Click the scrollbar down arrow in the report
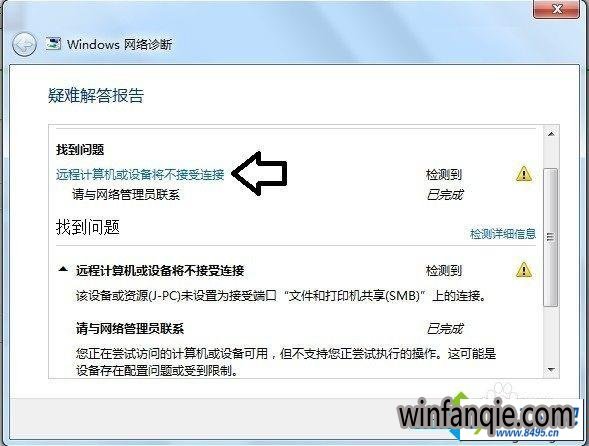This screenshot has width=589, height=446. (x=551, y=370)
